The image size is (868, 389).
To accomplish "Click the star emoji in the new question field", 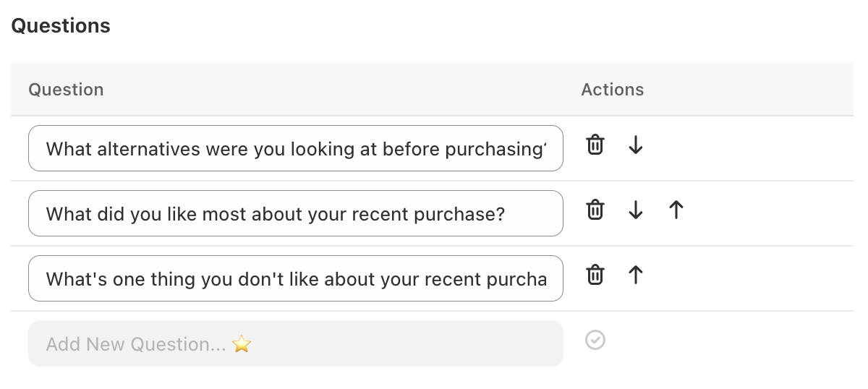I will tap(242, 344).
